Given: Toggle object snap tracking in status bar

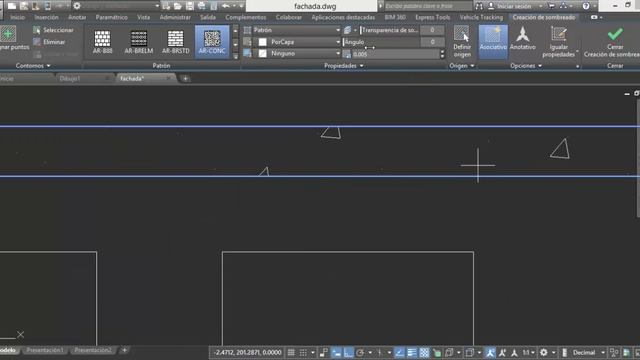Looking at the screenshot, I should (x=400, y=352).
